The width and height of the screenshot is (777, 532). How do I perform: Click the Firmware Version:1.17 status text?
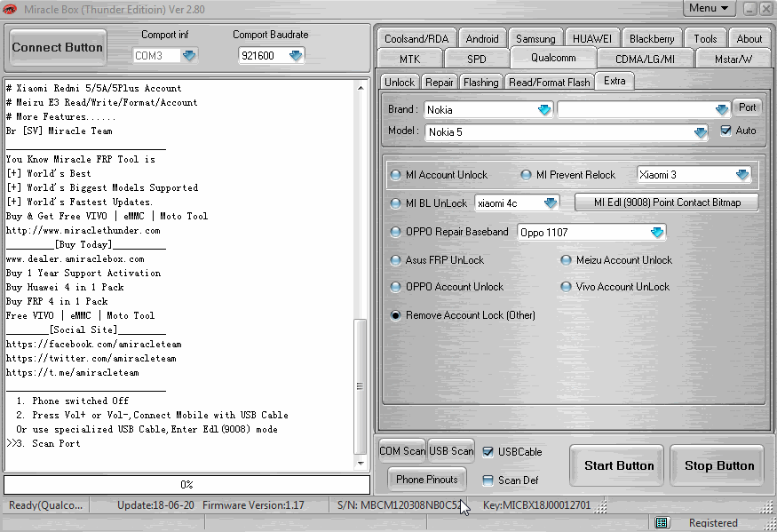pyautogui.click(x=253, y=505)
